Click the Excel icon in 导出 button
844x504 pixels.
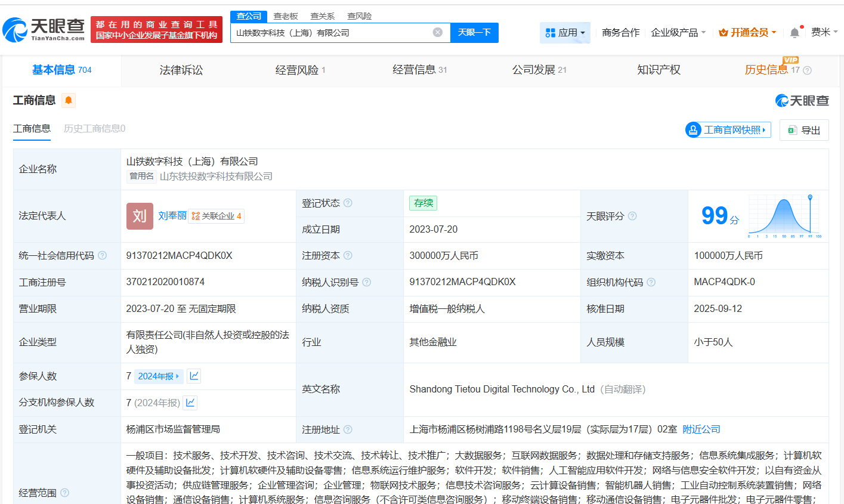793,130
